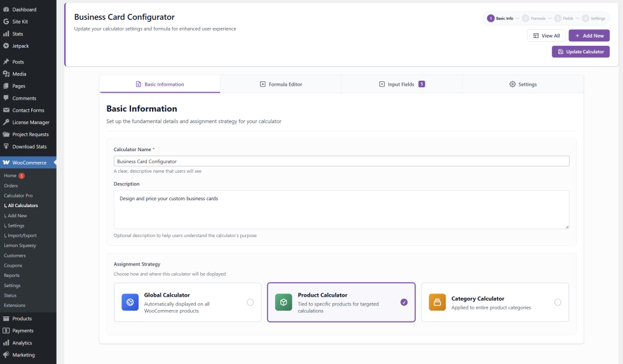Click the Download Stats icon
The image size is (623, 364).
click(6, 146)
